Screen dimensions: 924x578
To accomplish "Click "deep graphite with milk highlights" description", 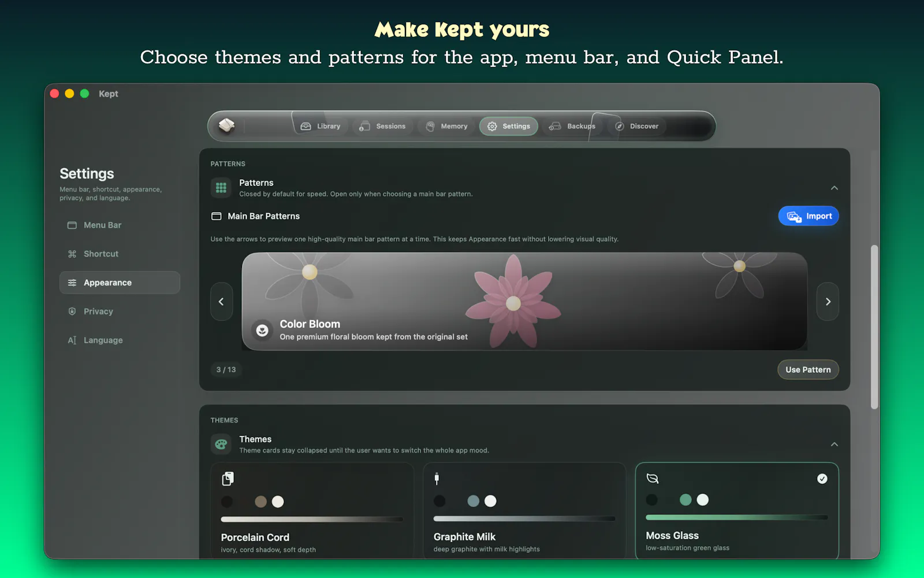I will 487,549.
